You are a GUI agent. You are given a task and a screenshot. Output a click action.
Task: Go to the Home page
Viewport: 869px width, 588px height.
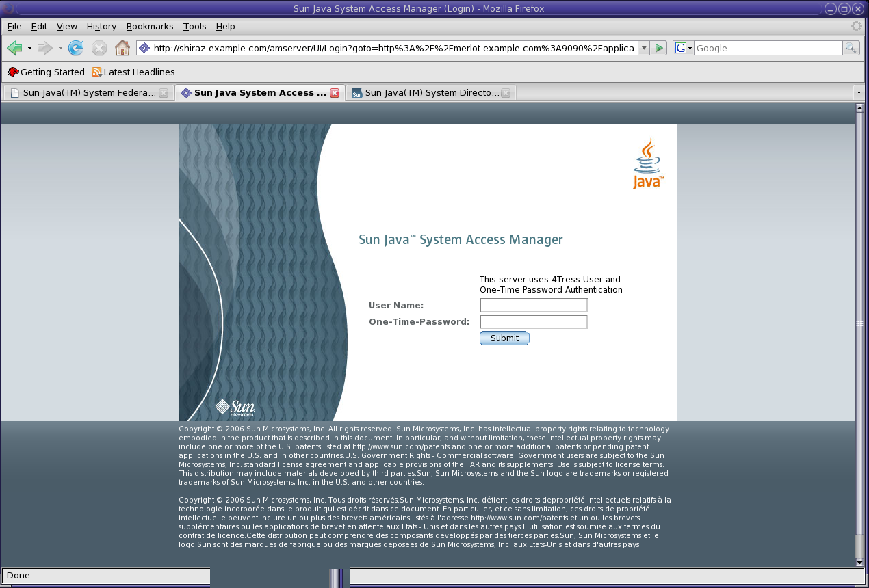tap(122, 48)
